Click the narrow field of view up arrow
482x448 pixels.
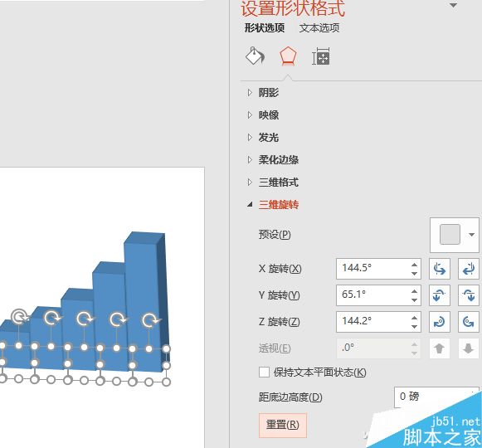pos(439,348)
